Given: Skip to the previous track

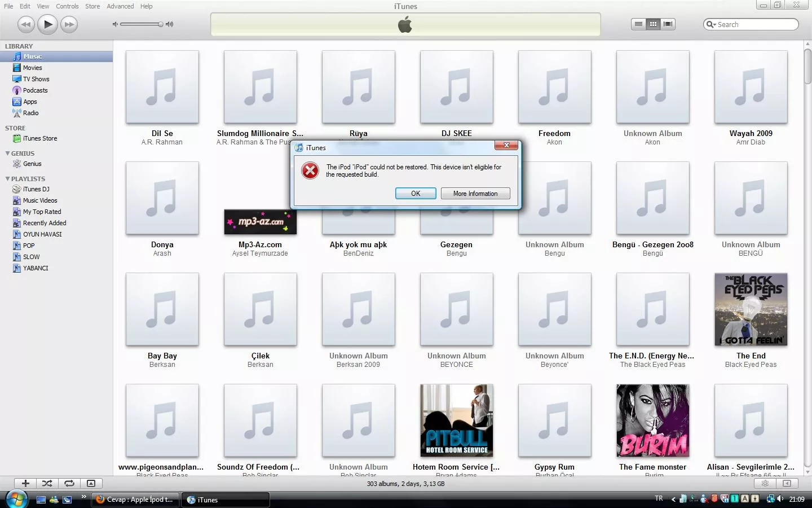Looking at the screenshot, I should 26,24.
